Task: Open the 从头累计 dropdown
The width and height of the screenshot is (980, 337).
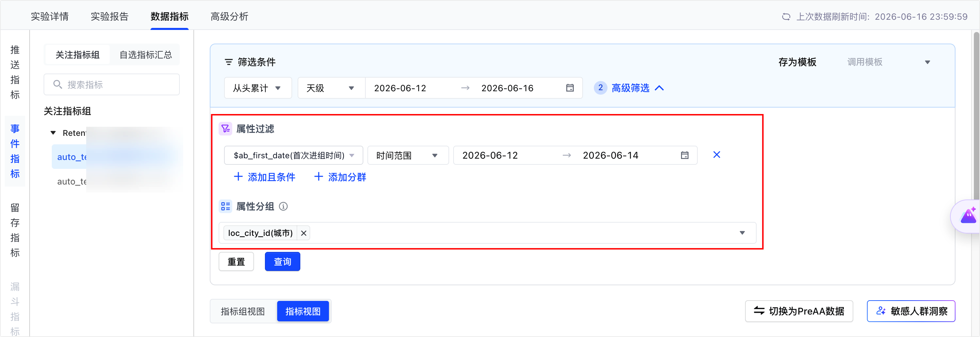Action: point(258,88)
